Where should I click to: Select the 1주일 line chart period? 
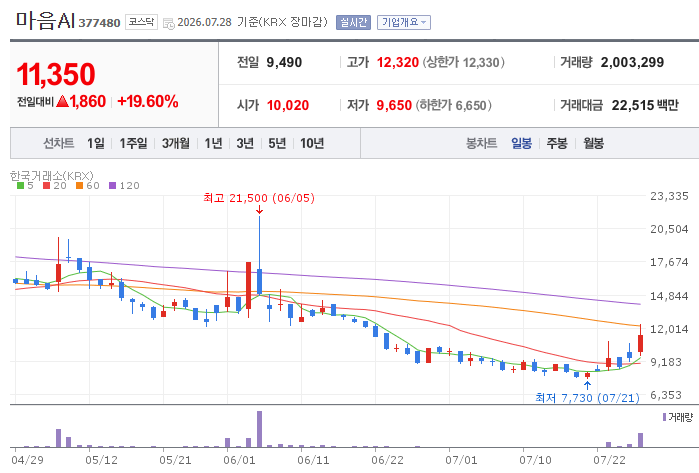[133, 143]
